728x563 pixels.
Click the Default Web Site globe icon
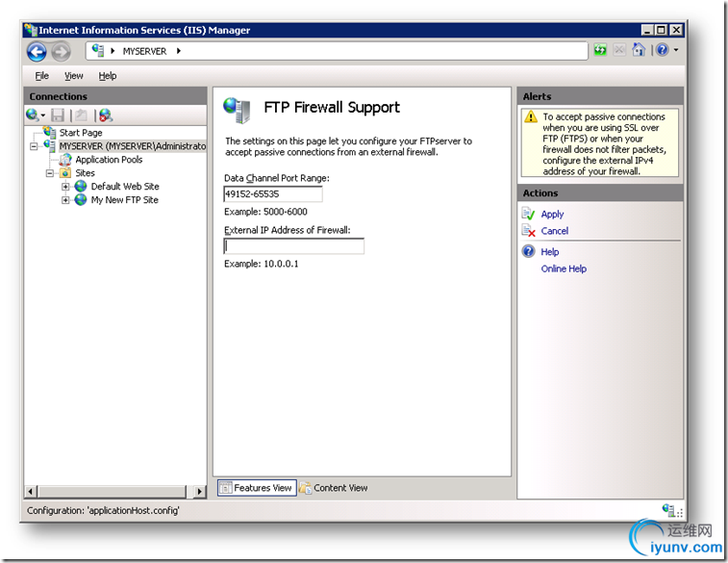(81, 187)
